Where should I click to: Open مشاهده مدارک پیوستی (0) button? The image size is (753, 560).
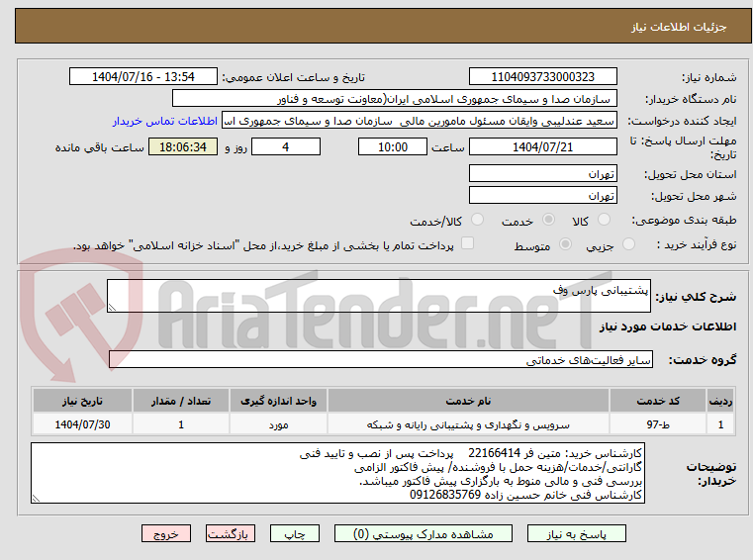pyautogui.click(x=424, y=533)
